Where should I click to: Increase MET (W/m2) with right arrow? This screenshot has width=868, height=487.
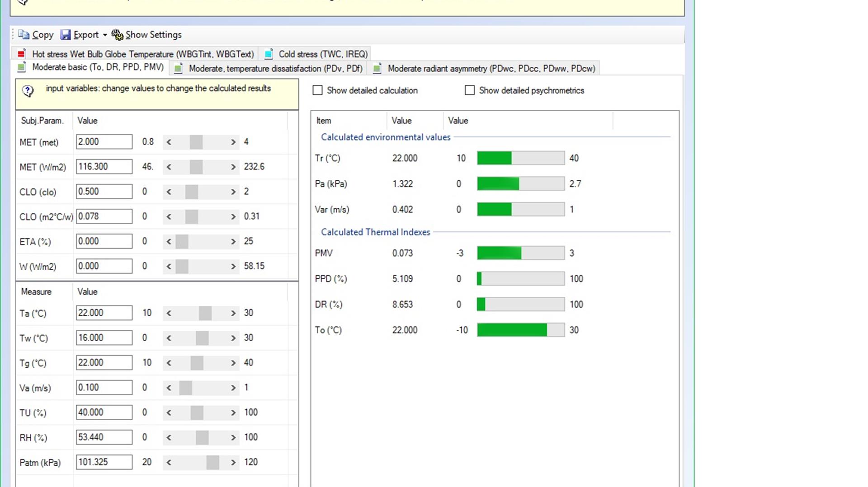click(233, 167)
